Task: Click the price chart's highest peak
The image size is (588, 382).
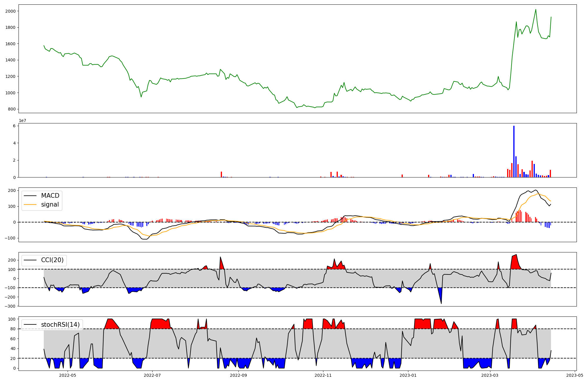Action: tap(536, 10)
